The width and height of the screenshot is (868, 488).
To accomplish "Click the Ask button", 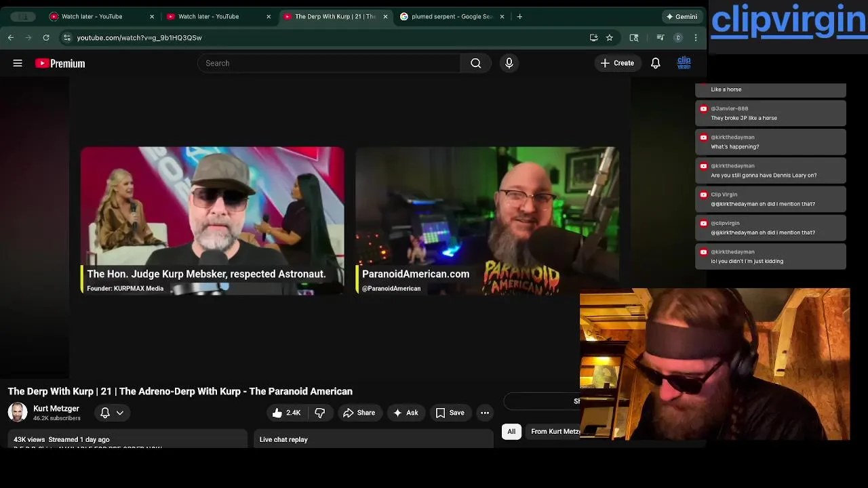I will click(x=406, y=413).
